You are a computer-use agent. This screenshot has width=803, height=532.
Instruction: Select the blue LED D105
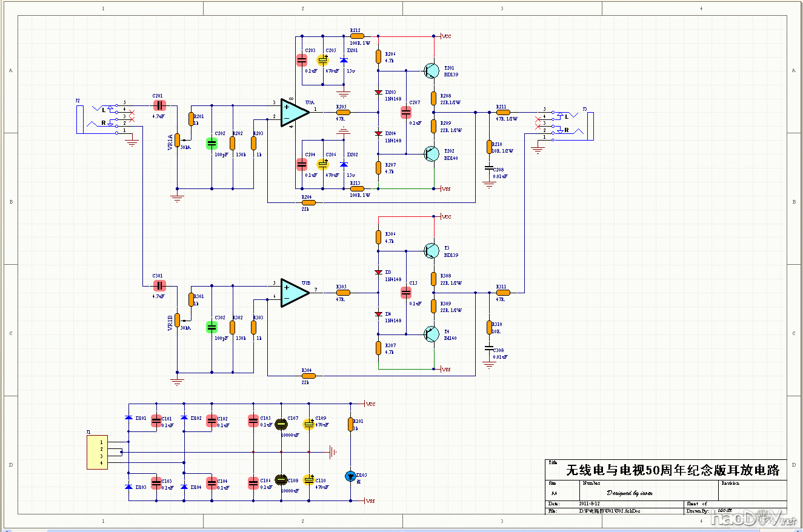[350, 476]
